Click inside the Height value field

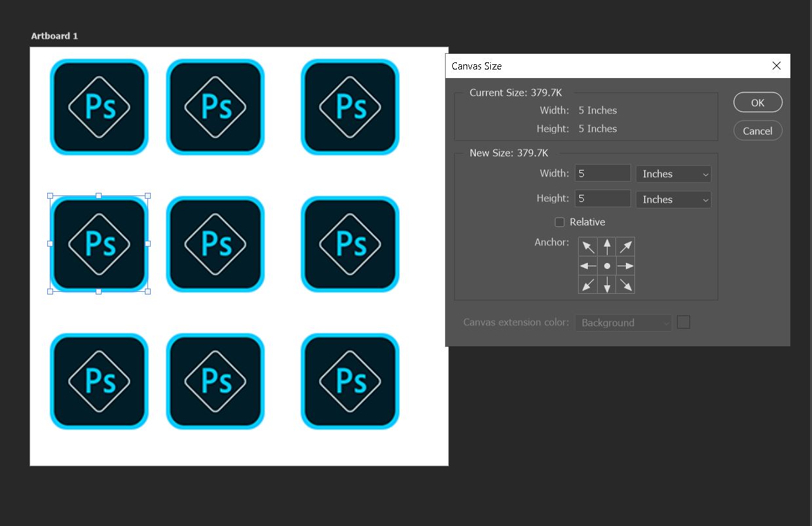pos(602,198)
